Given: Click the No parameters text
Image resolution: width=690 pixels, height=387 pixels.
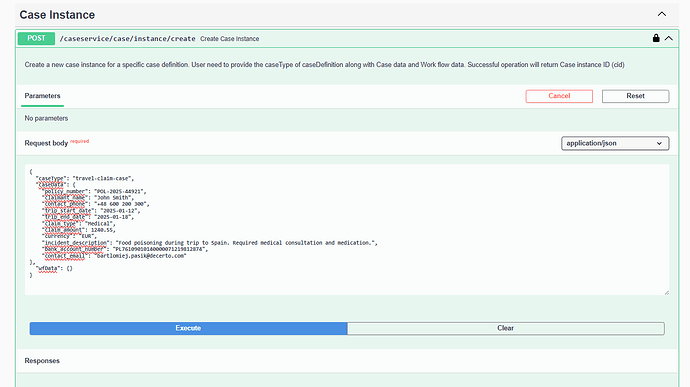Looking at the screenshot, I should [x=46, y=118].
